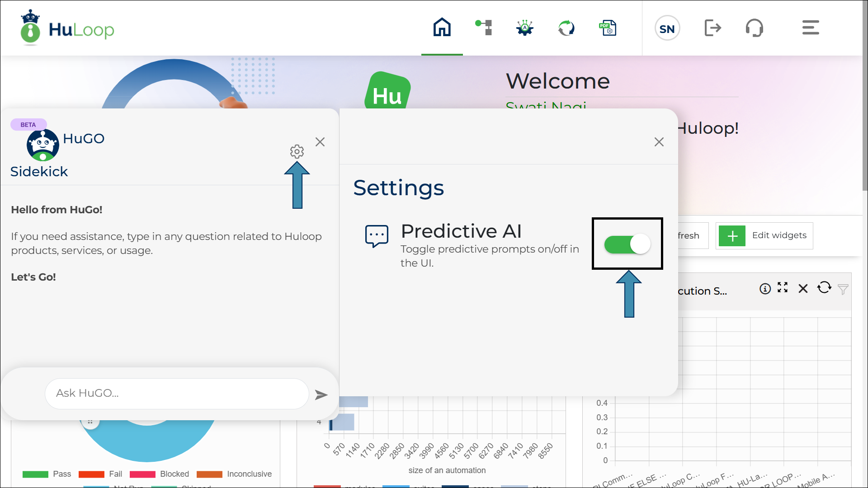
Task: Click the HuLoop logo
Action: (67, 28)
